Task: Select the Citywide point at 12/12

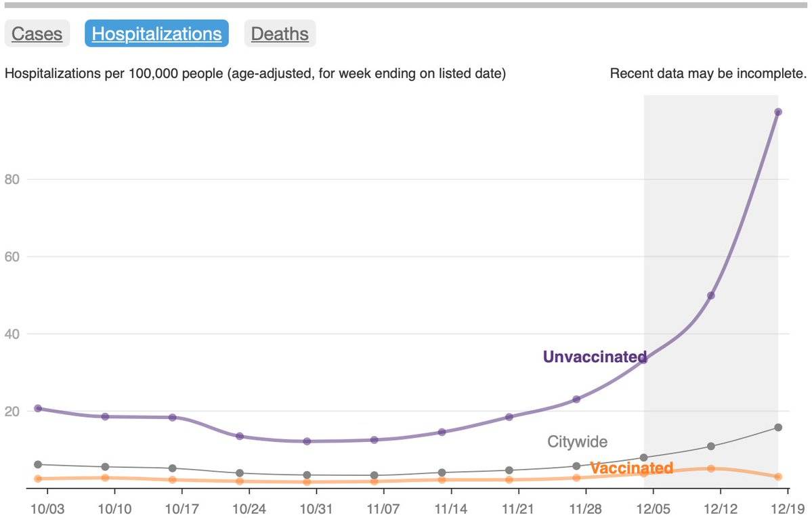Action: coord(711,446)
